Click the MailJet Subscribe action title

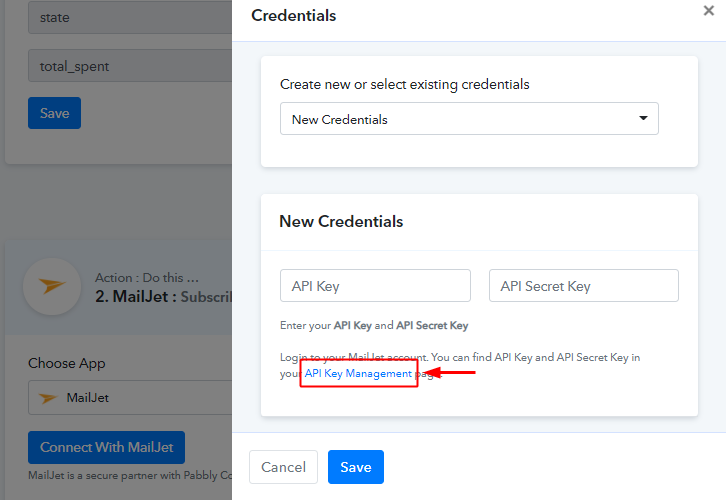tap(163, 296)
